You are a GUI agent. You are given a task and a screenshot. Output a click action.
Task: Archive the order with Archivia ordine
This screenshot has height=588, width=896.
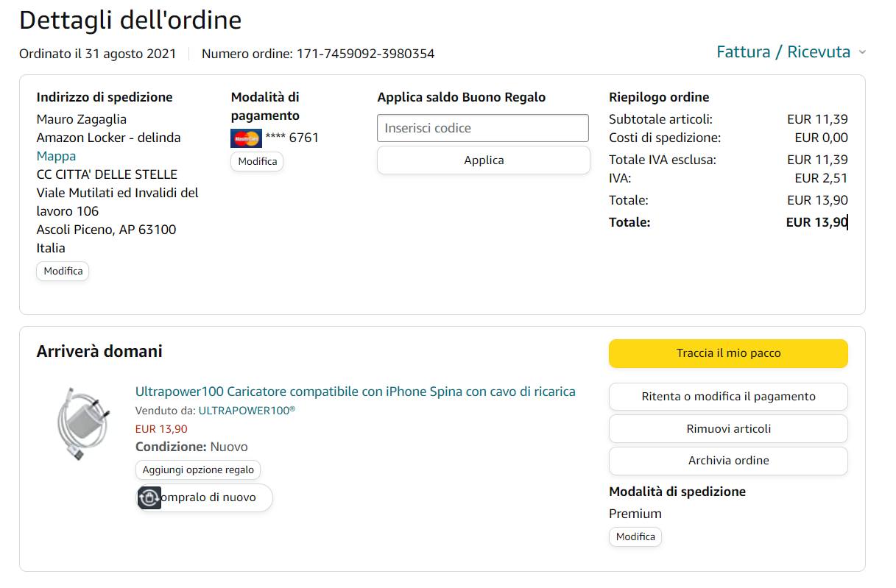point(728,461)
